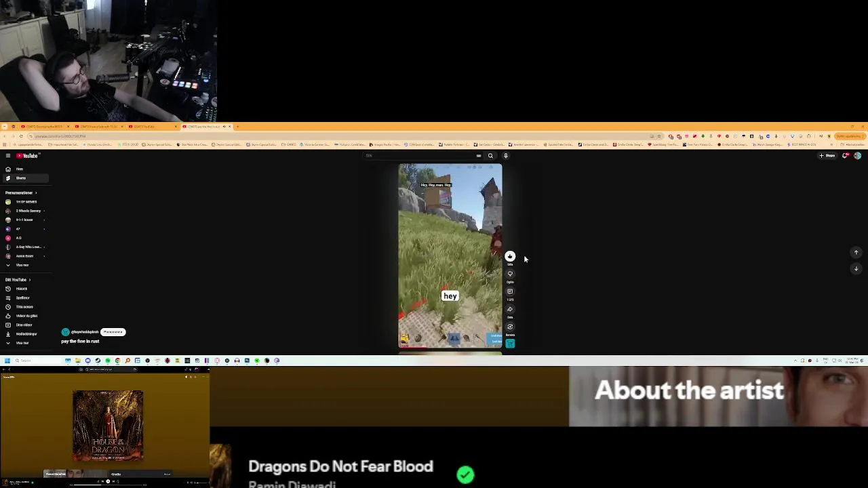Switch to the first browser tab

click(44, 127)
